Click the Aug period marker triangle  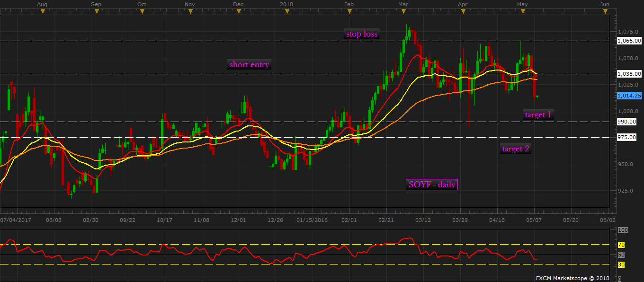tap(43, 11)
